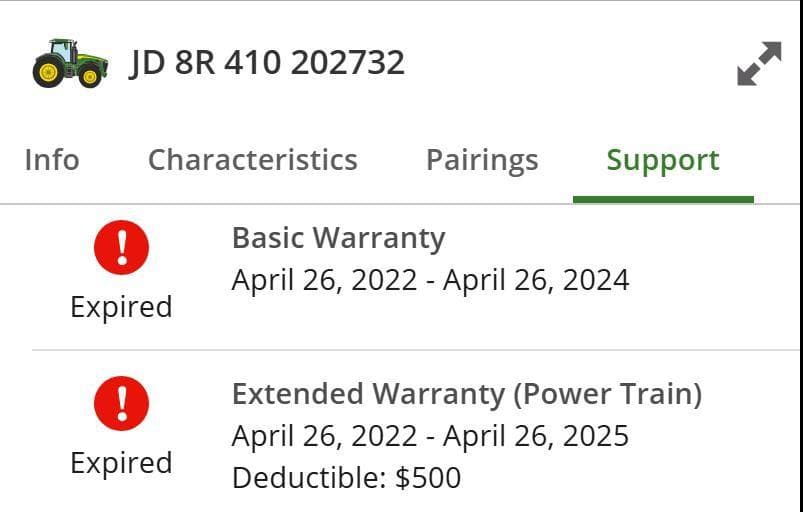Click the Expired label under Extended Warranty icon
The width and height of the screenshot is (803, 512).
(121, 462)
